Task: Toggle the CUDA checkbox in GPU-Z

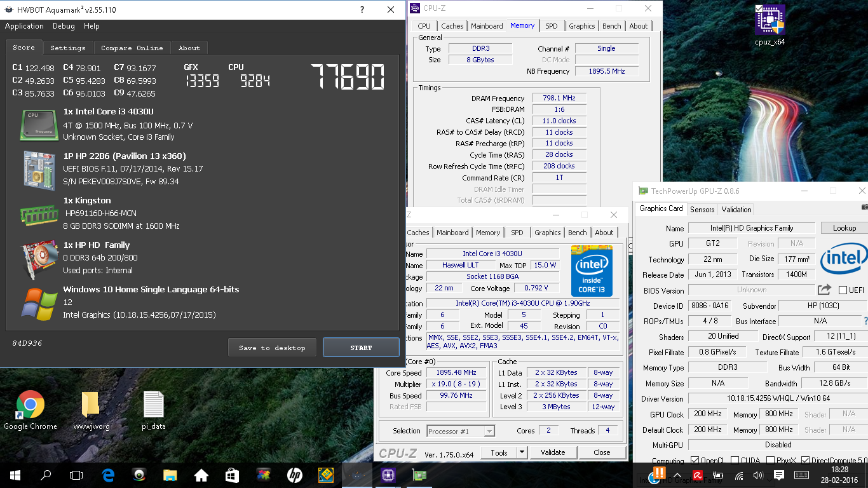Action: click(x=735, y=461)
